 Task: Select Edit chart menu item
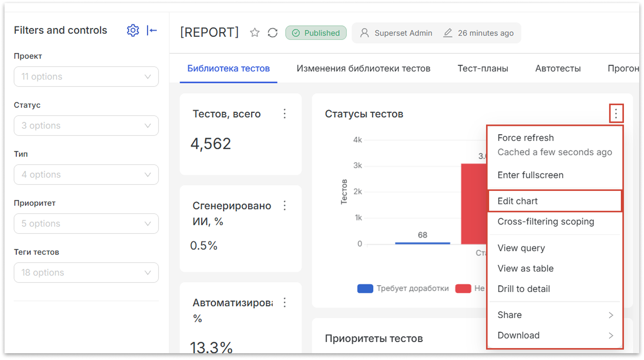pos(555,201)
